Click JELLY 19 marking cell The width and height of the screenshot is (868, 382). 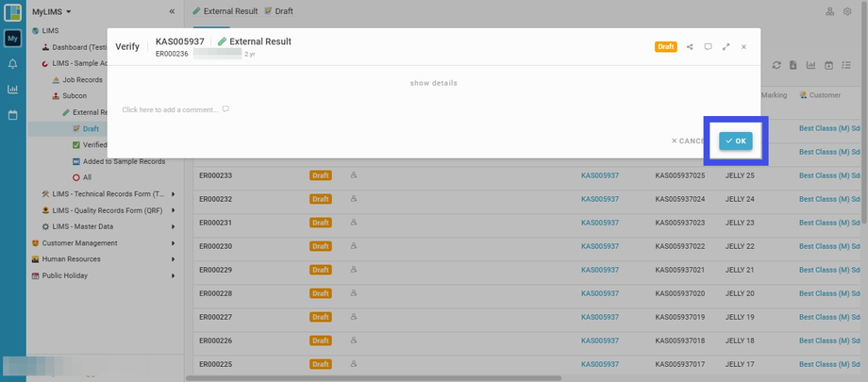tap(740, 317)
